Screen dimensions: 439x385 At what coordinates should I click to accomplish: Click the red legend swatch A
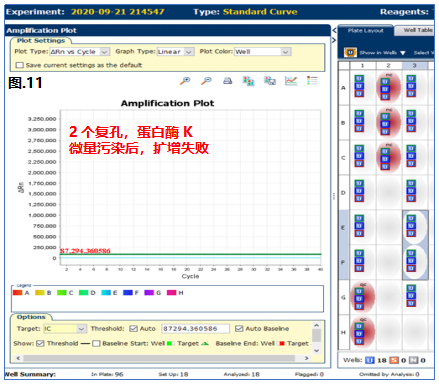(17, 293)
